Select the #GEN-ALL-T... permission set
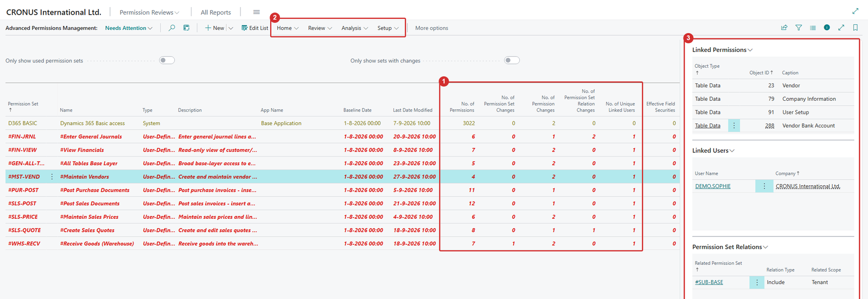 pyautogui.click(x=26, y=164)
